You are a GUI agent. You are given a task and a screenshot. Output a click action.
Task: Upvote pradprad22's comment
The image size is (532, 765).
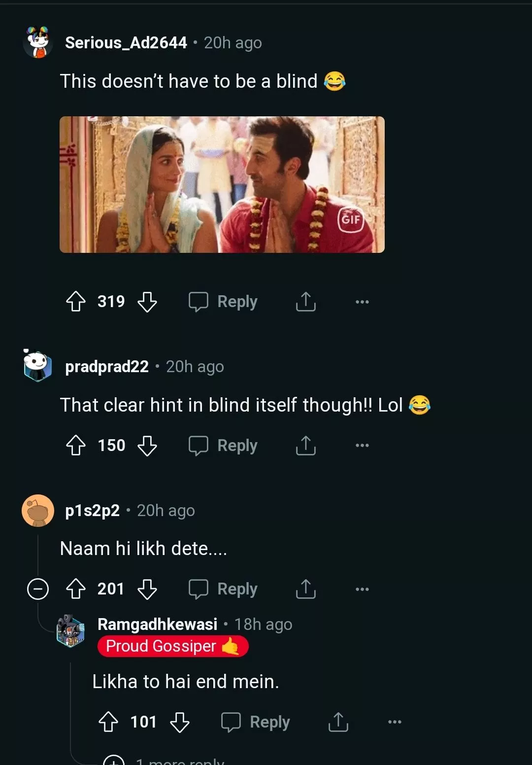(76, 446)
